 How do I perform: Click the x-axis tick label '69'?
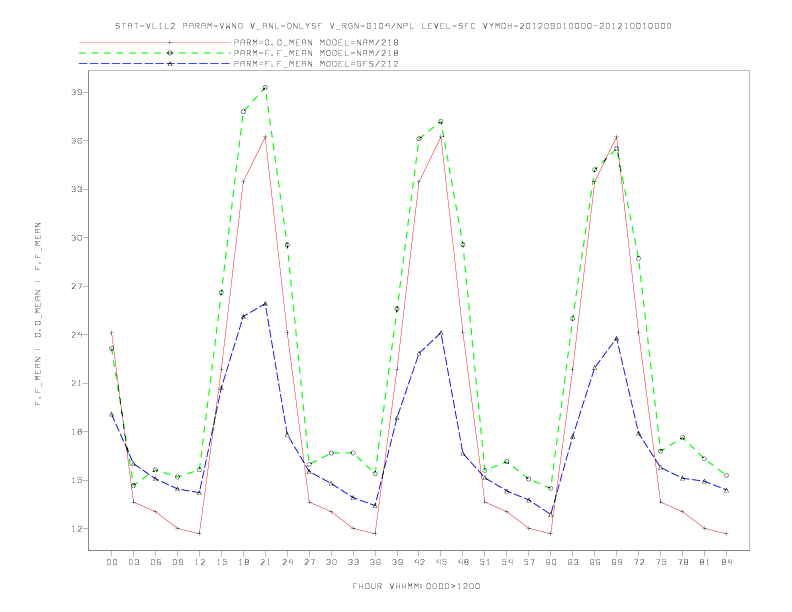[x=617, y=562]
